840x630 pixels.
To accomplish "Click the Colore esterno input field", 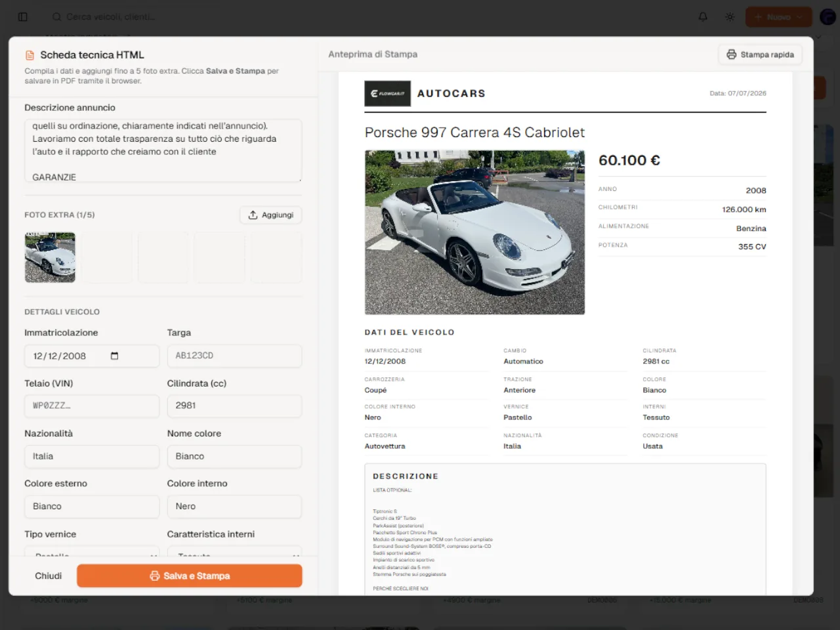I will [x=92, y=507].
